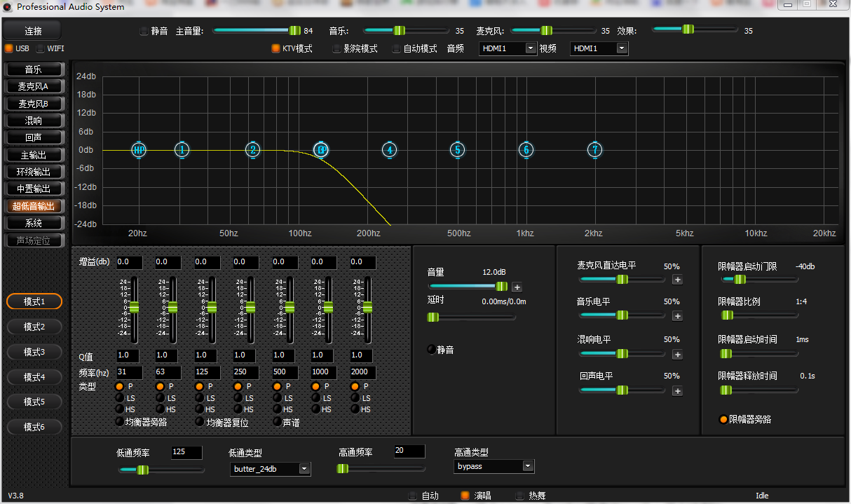The width and height of the screenshot is (851, 504).
Task: Open the 超低音输出 section
Action: [34, 206]
